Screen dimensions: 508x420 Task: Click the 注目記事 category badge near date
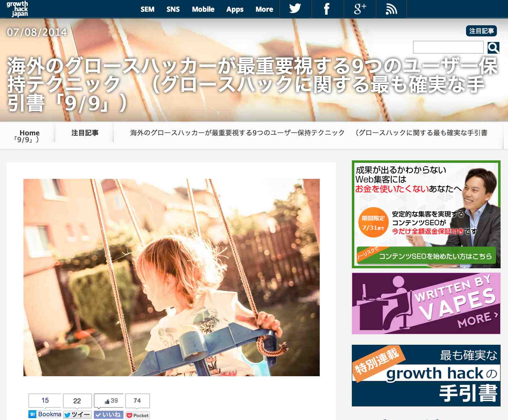pos(481,31)
